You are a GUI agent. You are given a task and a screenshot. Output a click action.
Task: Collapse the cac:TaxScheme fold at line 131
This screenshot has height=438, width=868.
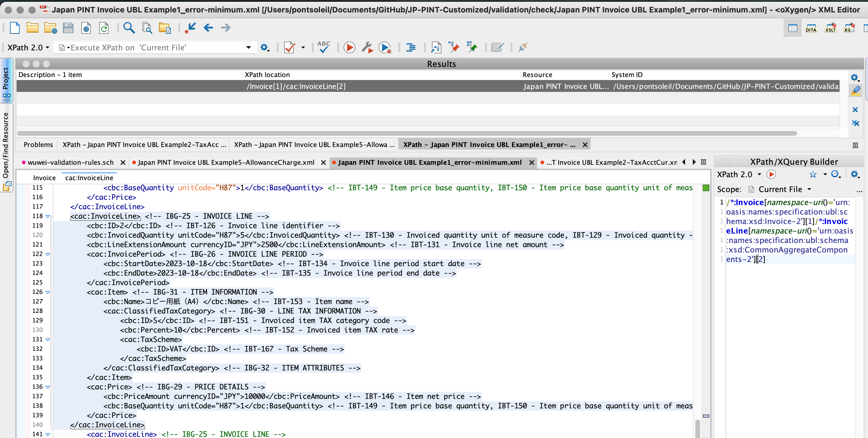click(48, 340)
